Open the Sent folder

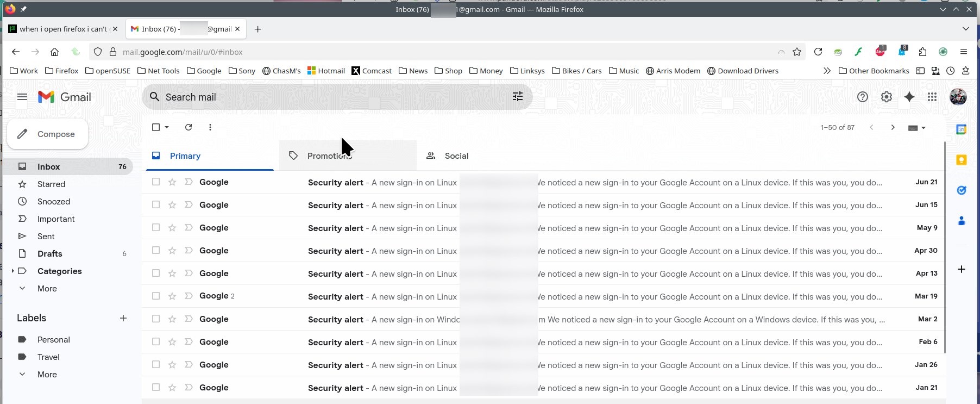[68, 236]
